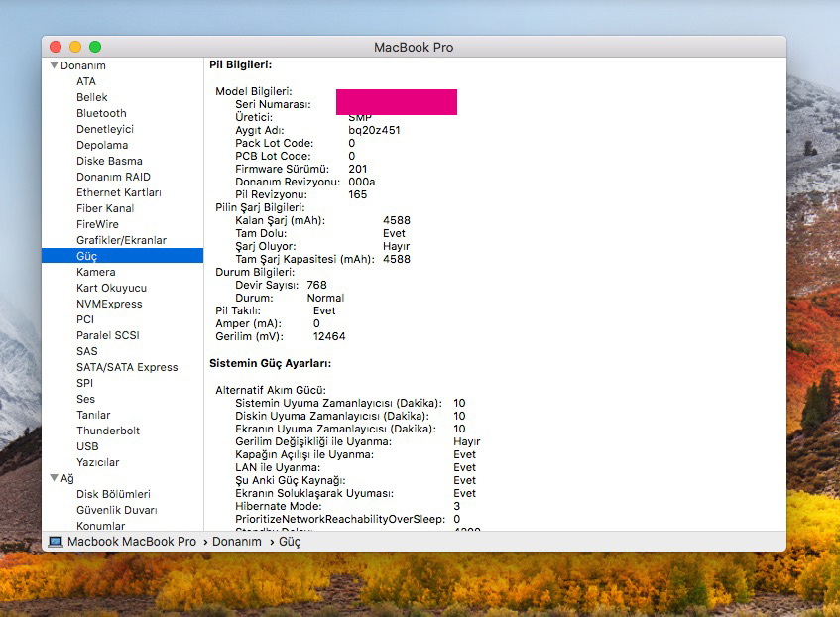This screenshot has height=617, width=840.
Task: Open Güvenlik Duvarı network entry
Action: click(x=117, y=510)
